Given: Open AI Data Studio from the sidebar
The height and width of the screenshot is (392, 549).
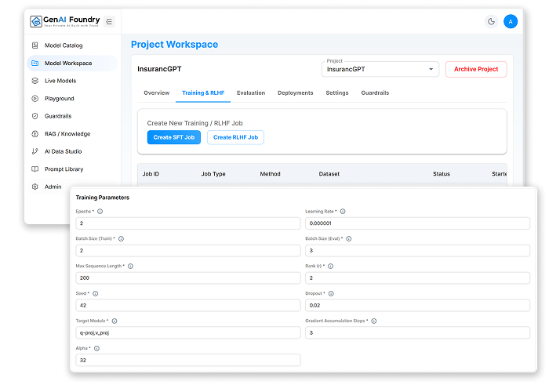Looking at the screenshot, I should [35, 151].
